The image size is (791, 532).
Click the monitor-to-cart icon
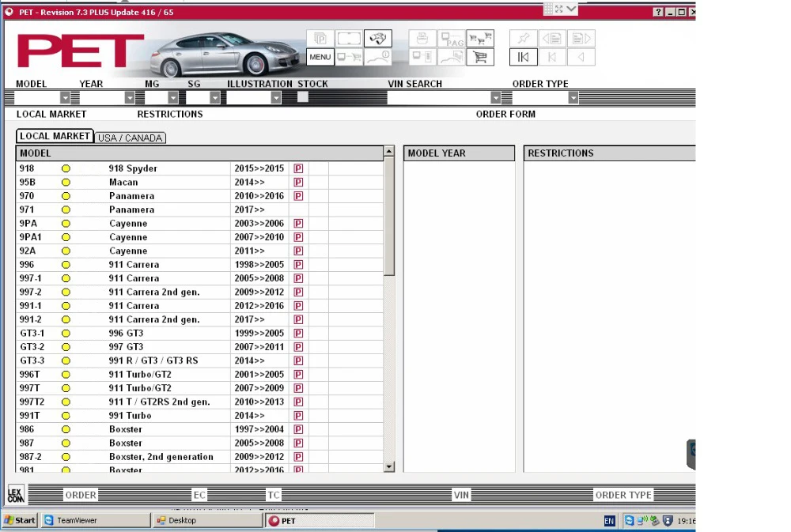coord(349,57)
